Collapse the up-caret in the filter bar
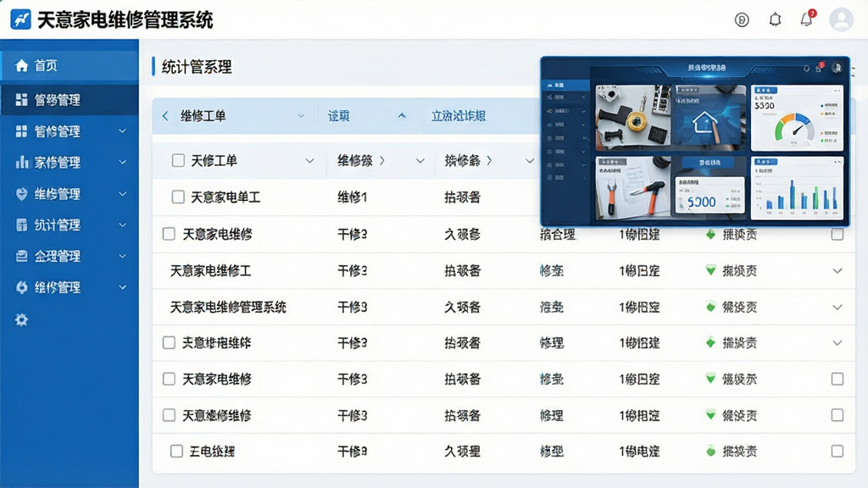 point(402,115)
